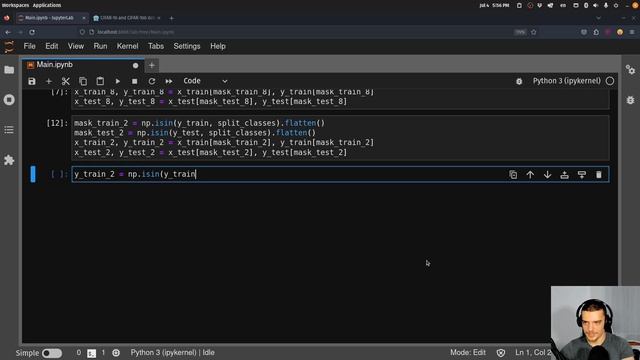Go back with the browser back arrow
The width and height of the screenshot is (640, 360).
(8, 32)
